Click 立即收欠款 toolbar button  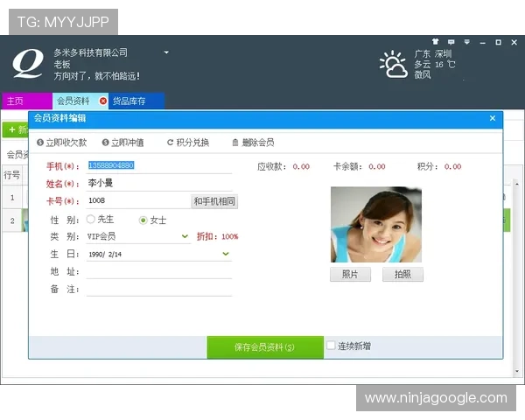pos(61,143)
